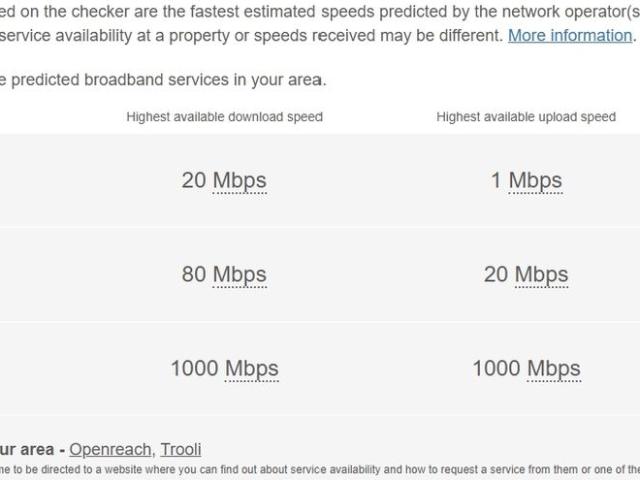
Task: Click Mbps abbreviation in 1000 upload speed
Action: [553, 368]
